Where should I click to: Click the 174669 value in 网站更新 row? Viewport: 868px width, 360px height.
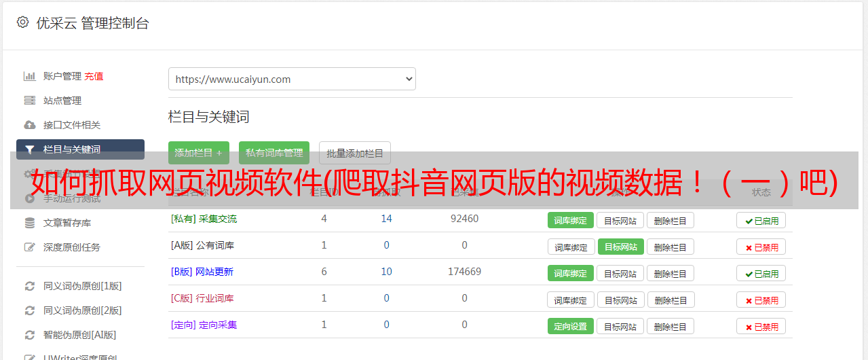464,272
